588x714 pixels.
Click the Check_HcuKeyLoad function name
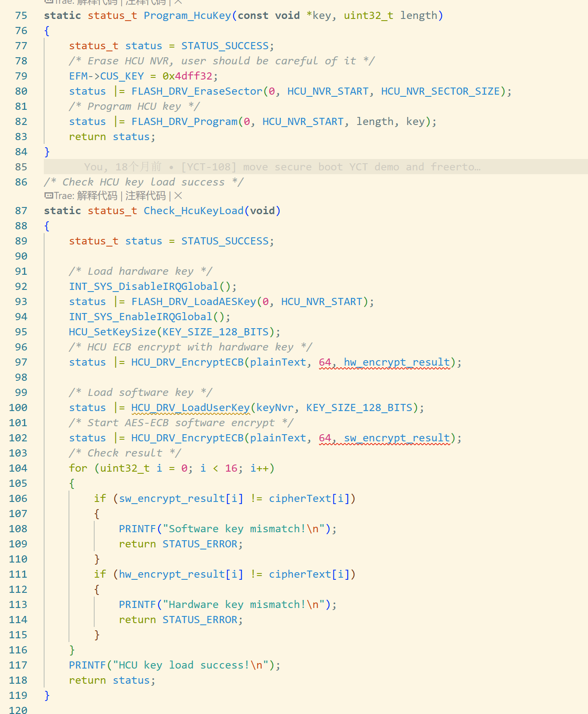coord(194,211)
